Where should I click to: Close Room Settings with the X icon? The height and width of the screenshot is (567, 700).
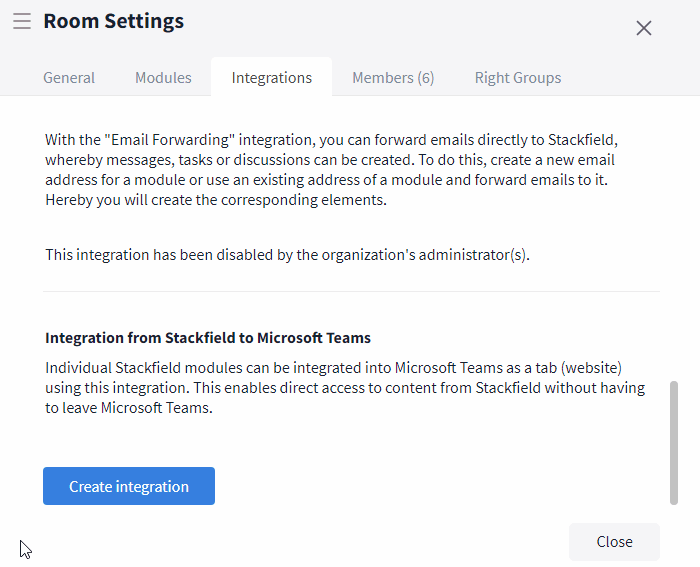[x=643, y=28]
